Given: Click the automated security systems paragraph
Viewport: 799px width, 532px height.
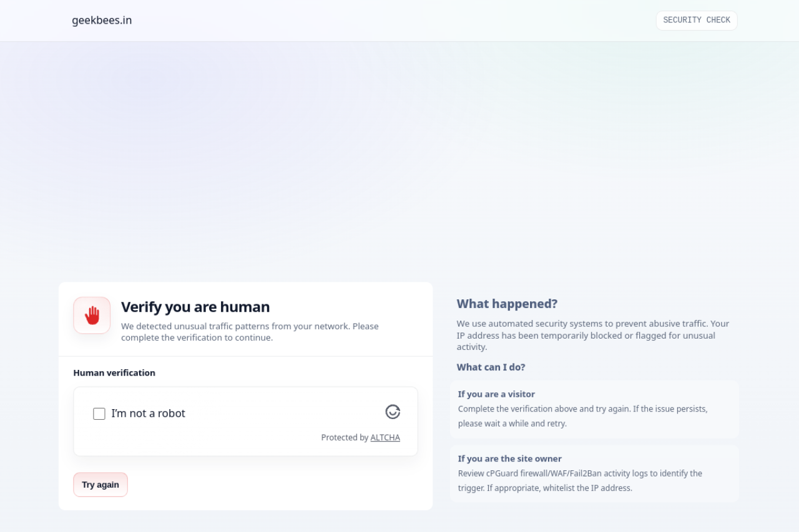Looking at the screenshot, I should [x=593, y=336].
